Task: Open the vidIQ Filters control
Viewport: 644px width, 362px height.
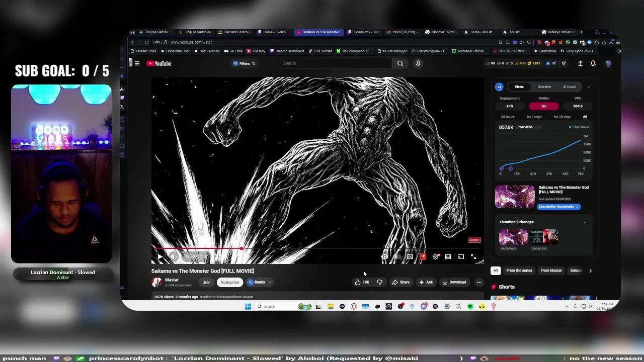Action: (x=244, y=63)
